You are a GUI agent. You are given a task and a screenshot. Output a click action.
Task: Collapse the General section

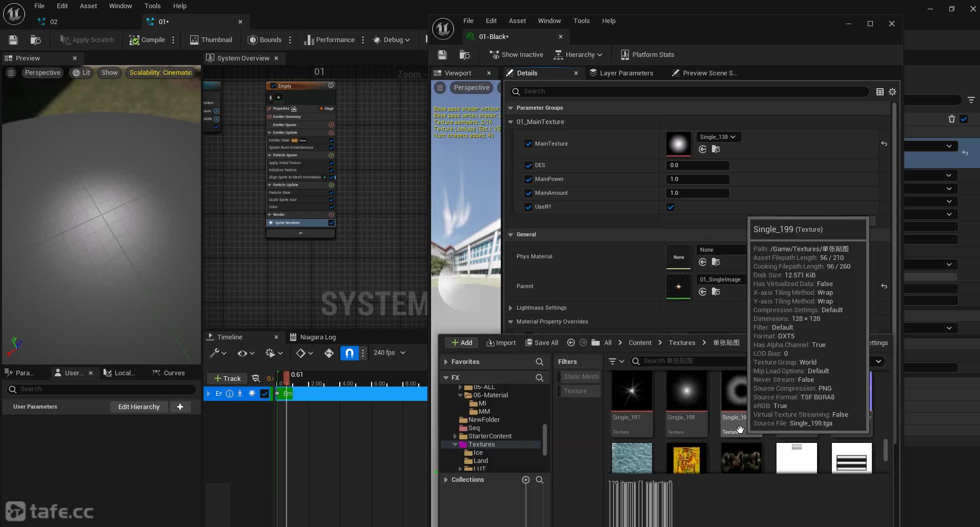(x=511, y=235)
